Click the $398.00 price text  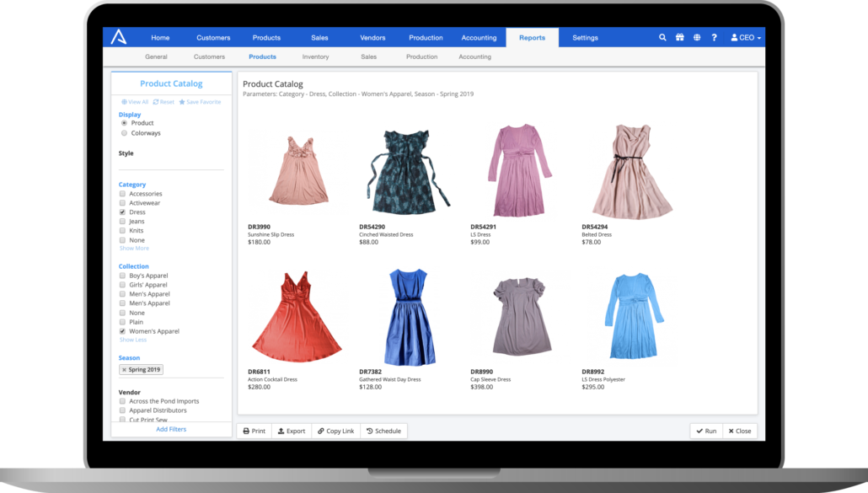pos(481,388)
